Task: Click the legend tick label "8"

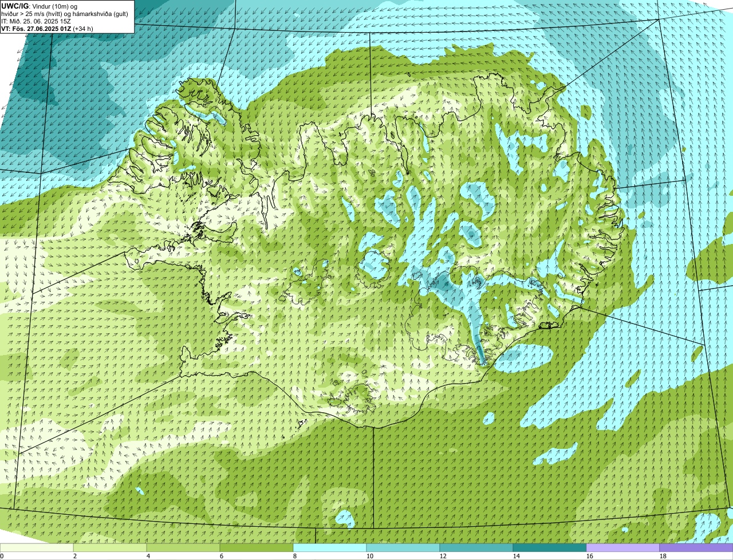Action: (x=295, y=556)
